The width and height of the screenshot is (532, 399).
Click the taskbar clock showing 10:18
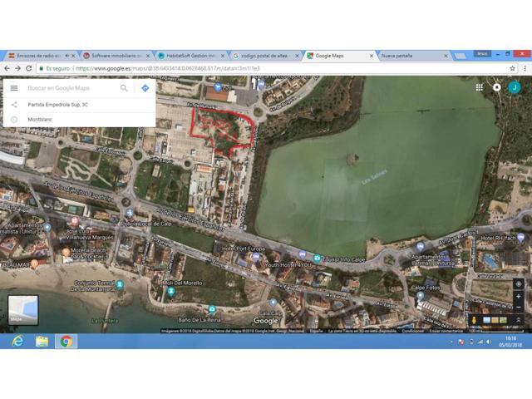[510, 342]
